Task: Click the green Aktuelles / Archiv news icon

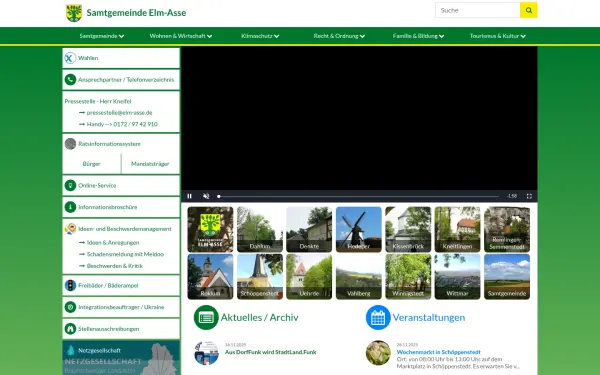Action: coord(206,317)
